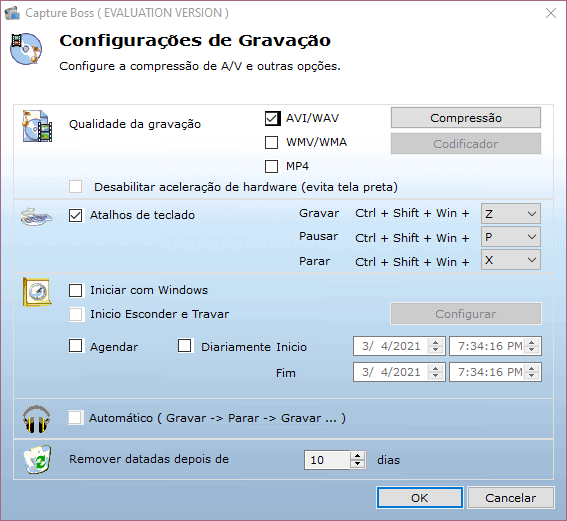Check the MP4 format option
567x521 pixels.
tap(272, 167)
